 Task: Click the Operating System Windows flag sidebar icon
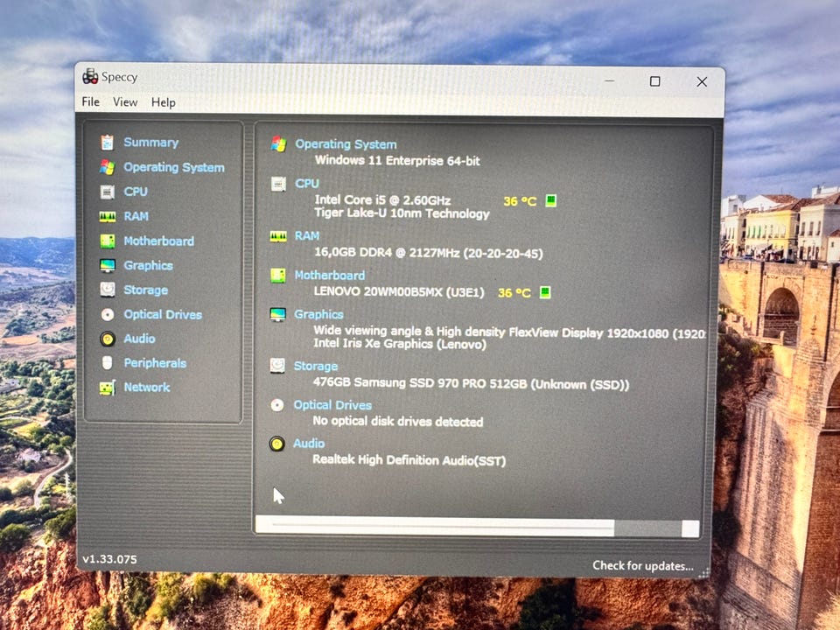[x=107, y=167]
